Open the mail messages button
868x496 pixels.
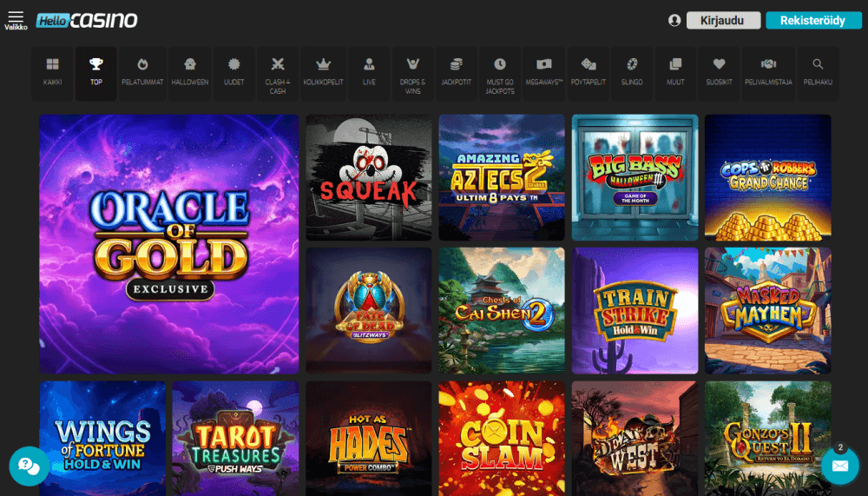coord(839,466)
